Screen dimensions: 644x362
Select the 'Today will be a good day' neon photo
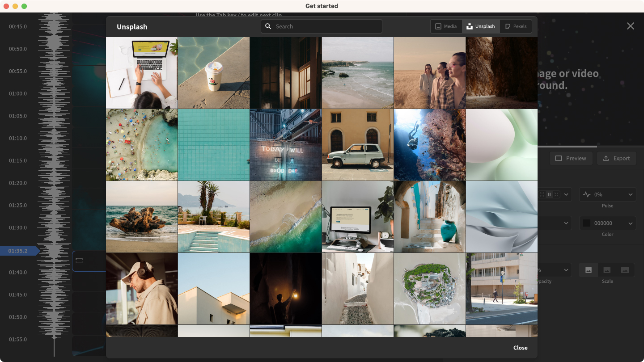[286, 145]
